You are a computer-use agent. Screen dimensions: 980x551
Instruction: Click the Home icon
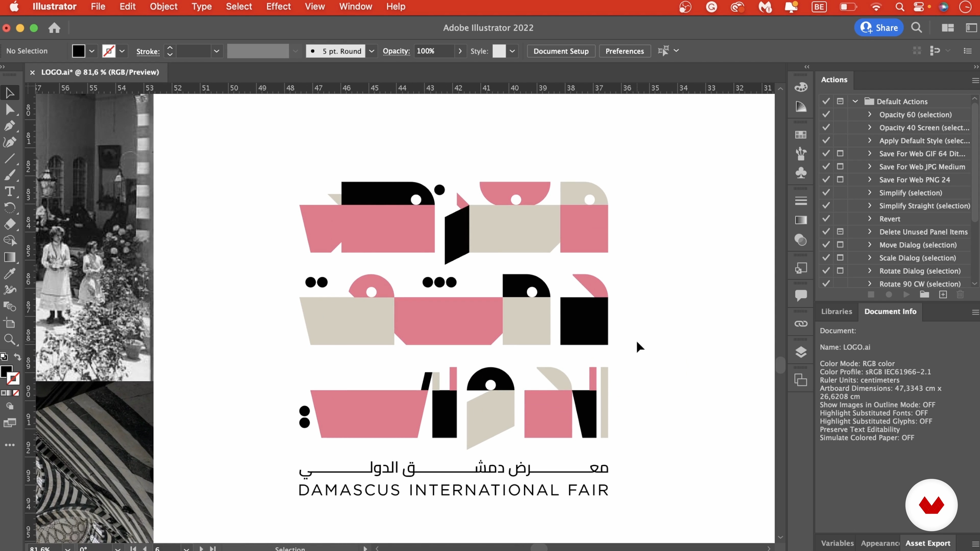tap(54, 28)
